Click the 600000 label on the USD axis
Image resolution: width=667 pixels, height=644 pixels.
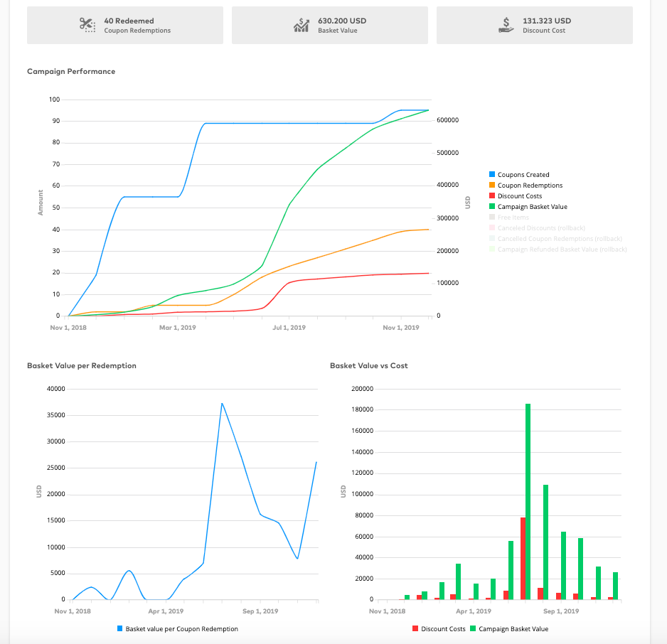pyautogui.click(x=447, y=120)
